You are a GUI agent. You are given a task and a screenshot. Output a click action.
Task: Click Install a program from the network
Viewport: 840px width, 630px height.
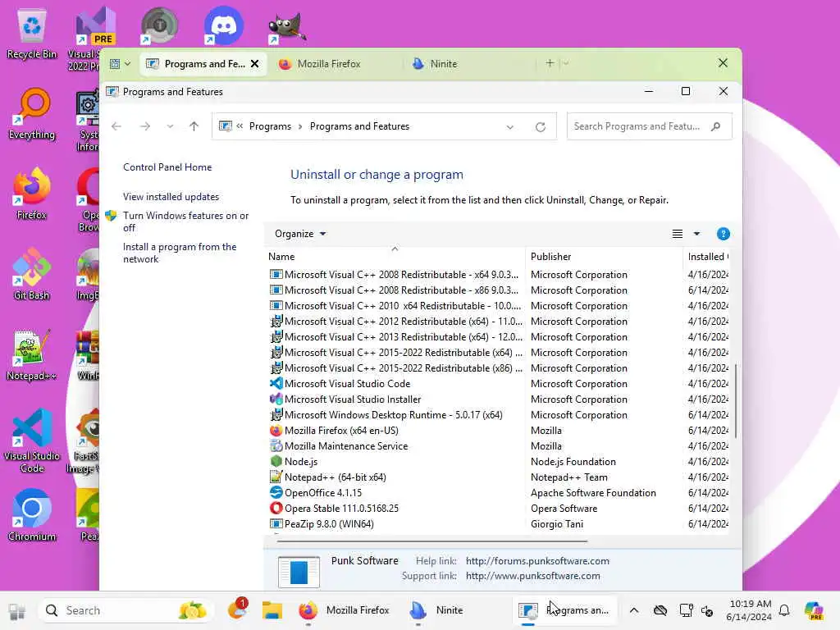(x=180, y=253)
